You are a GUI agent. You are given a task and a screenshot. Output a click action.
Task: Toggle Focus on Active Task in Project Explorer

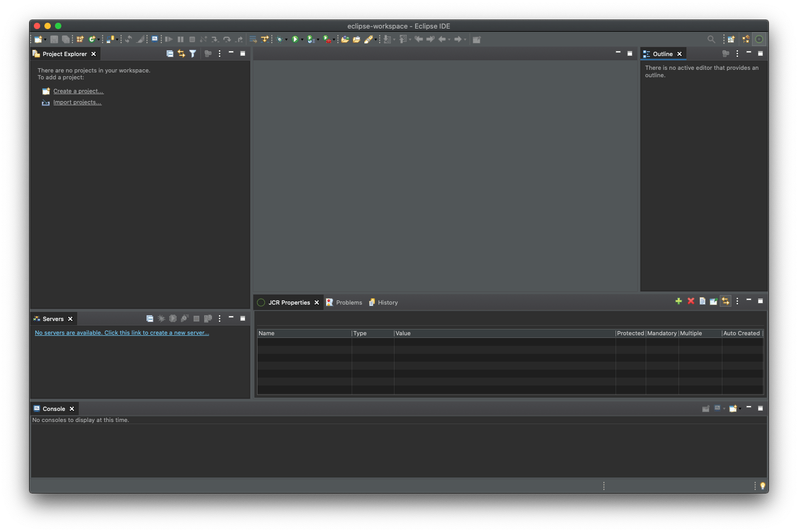[208, 53]
